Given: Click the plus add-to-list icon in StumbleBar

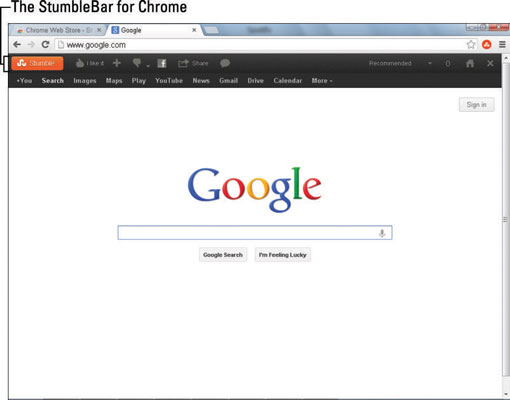Looking at the screenshot, I should click(x=117, y=63).
